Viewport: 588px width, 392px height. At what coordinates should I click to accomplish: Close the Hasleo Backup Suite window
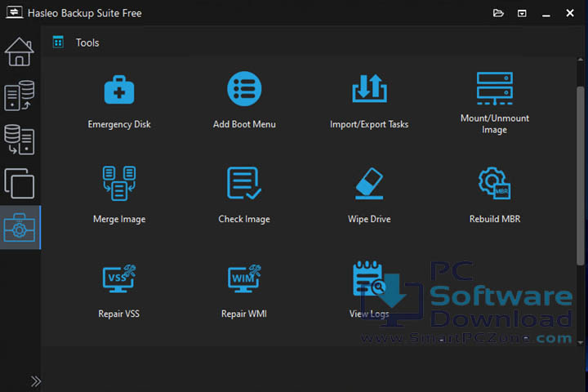tap(570, 13)
